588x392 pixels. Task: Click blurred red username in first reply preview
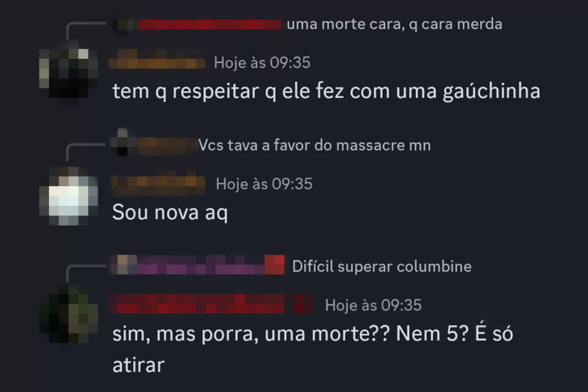[x=209, y=24]
